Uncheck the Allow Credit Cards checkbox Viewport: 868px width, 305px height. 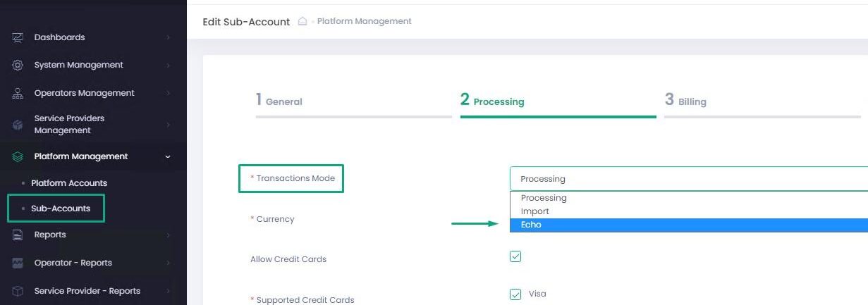click(515, 256)
